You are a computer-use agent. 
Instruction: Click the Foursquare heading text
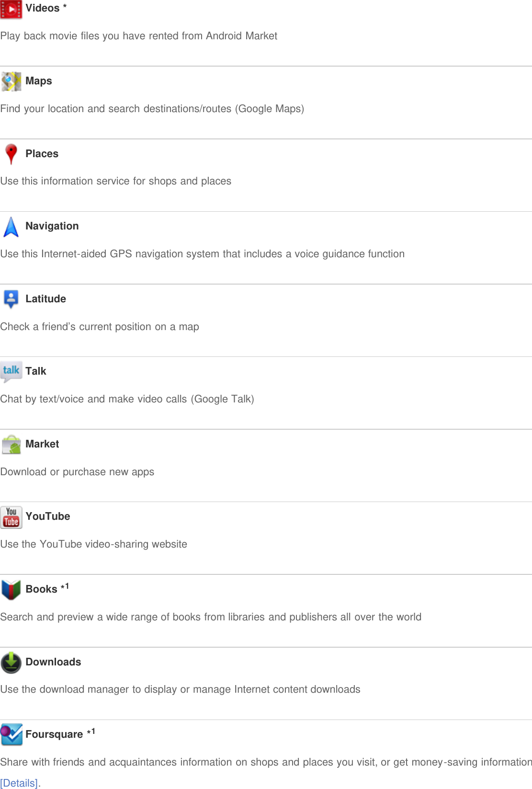[x=54, y=734]
